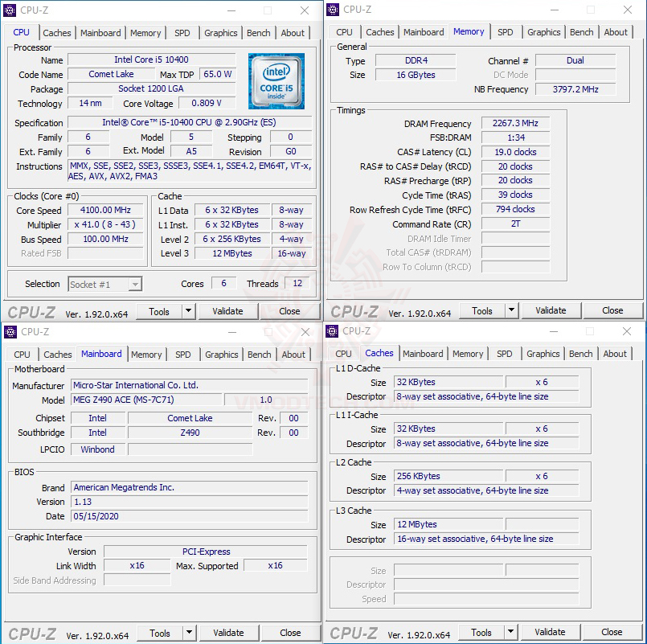
Task: Close the Caches tab window with X
Action: (627, 331)
